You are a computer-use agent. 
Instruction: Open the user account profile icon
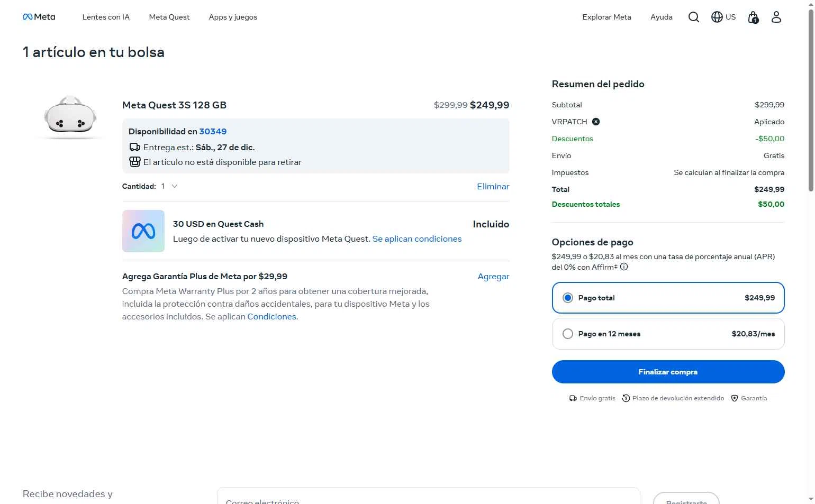(776, 17)
